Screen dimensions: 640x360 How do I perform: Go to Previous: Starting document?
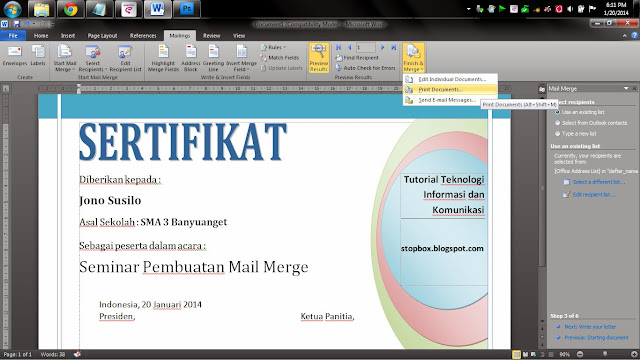596,338
